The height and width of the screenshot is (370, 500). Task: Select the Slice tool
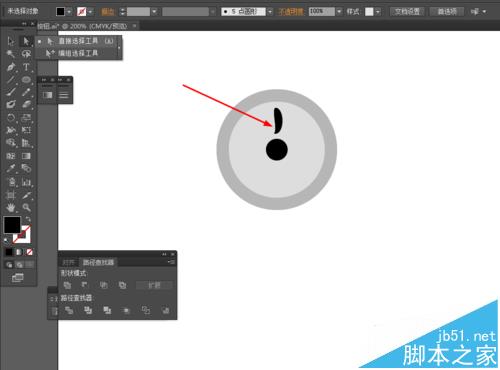pyautogui.click(x=26, y=195)
